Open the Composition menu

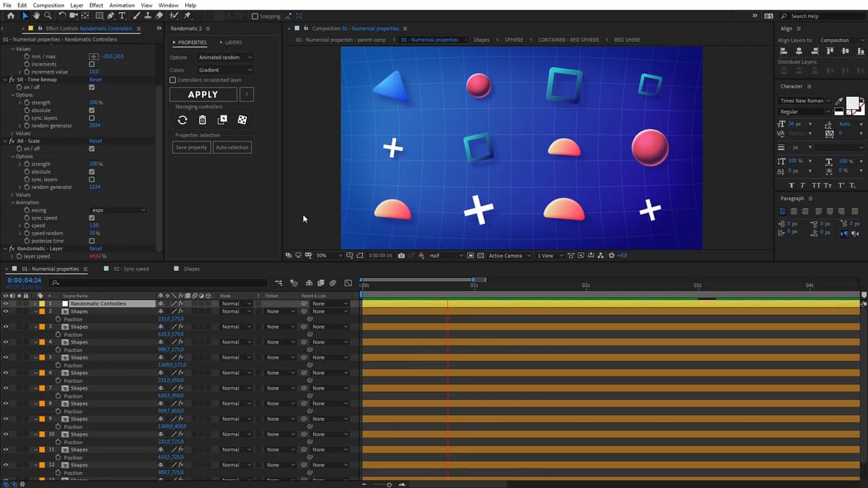(47, 5)
